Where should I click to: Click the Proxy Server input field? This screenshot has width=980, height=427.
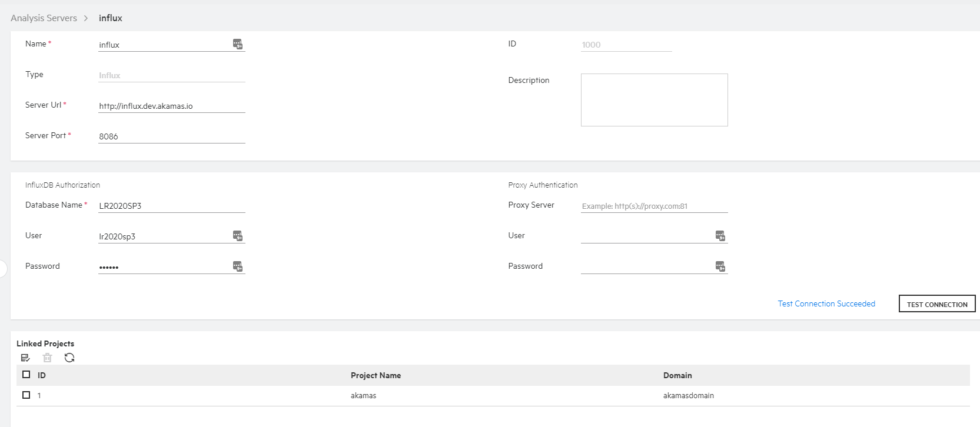653,206
